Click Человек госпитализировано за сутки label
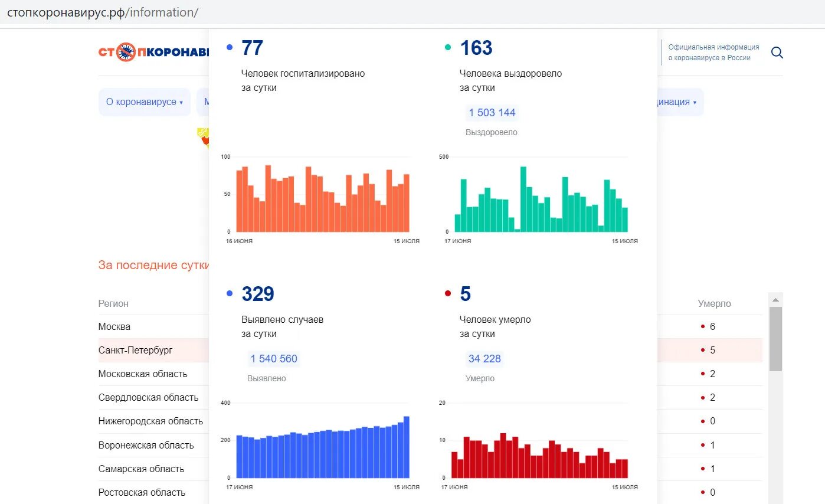 pos(303,81)
